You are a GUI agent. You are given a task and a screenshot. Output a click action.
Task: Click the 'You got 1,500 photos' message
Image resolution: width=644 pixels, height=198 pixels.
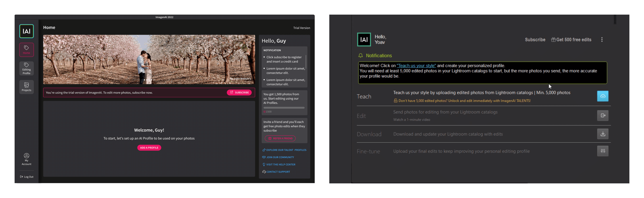(281, 99)
